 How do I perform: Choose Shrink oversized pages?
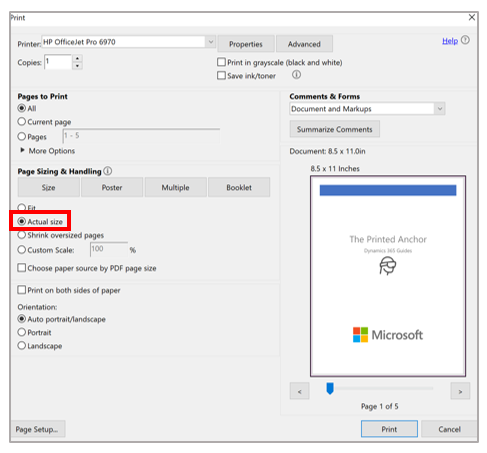click(x=22, y=235)
